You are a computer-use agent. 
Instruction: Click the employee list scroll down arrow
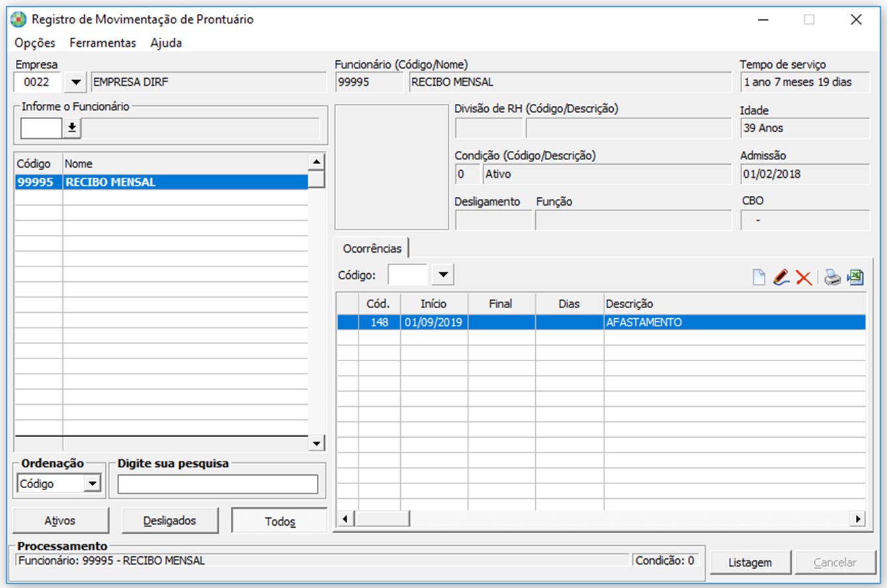point(317,443)
